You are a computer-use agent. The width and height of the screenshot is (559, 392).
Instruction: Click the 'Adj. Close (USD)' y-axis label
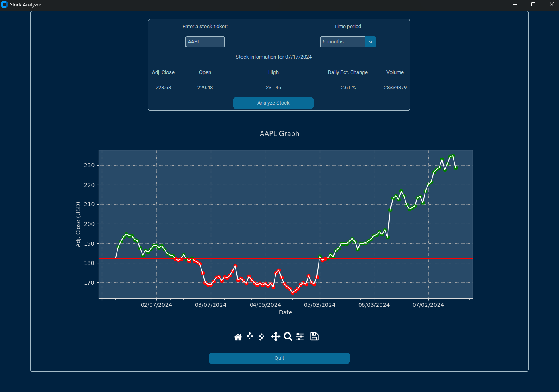78,224
